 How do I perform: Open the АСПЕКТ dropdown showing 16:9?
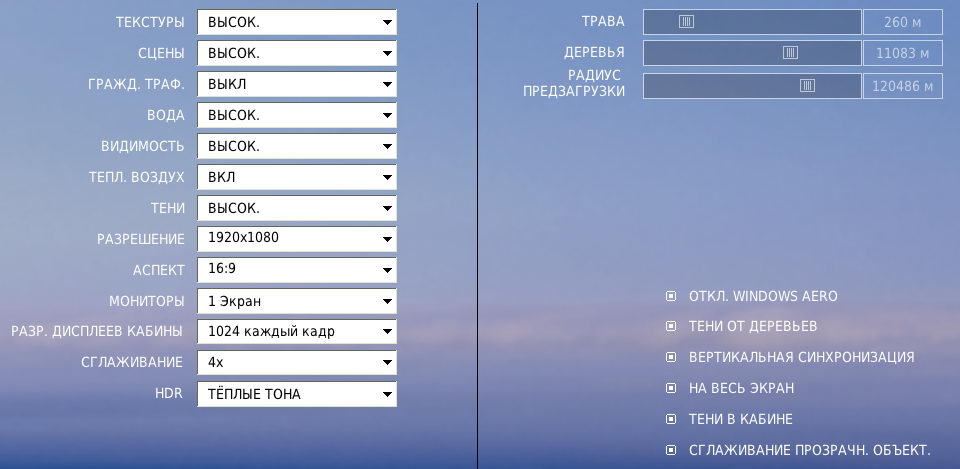click(297, 270)
